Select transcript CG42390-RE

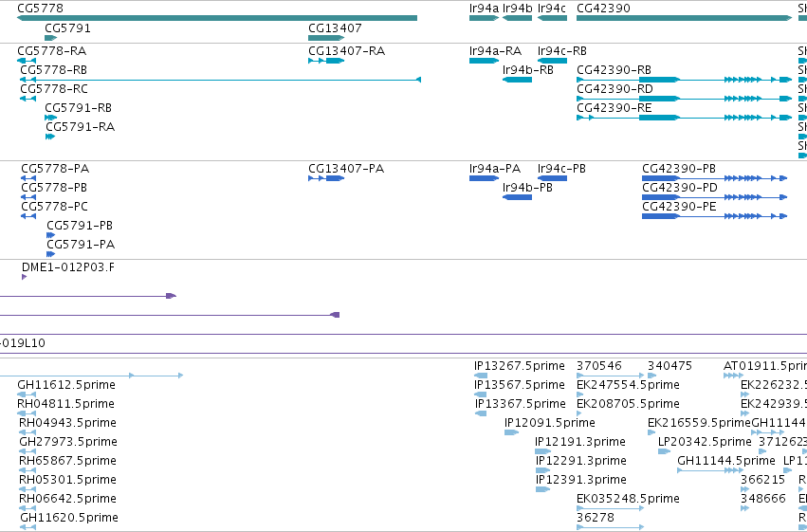[x=684, y=118]
